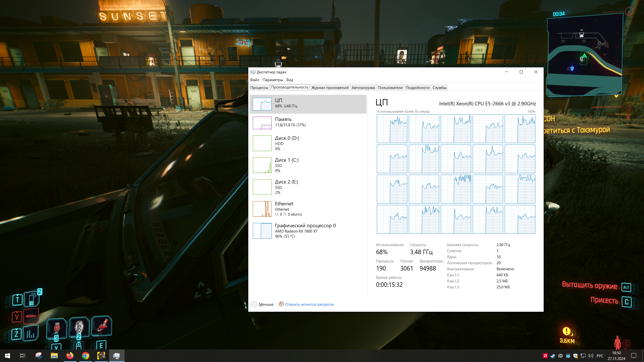
Task: Open Google Chrome from the taskbar
Action: coord(85,356)
